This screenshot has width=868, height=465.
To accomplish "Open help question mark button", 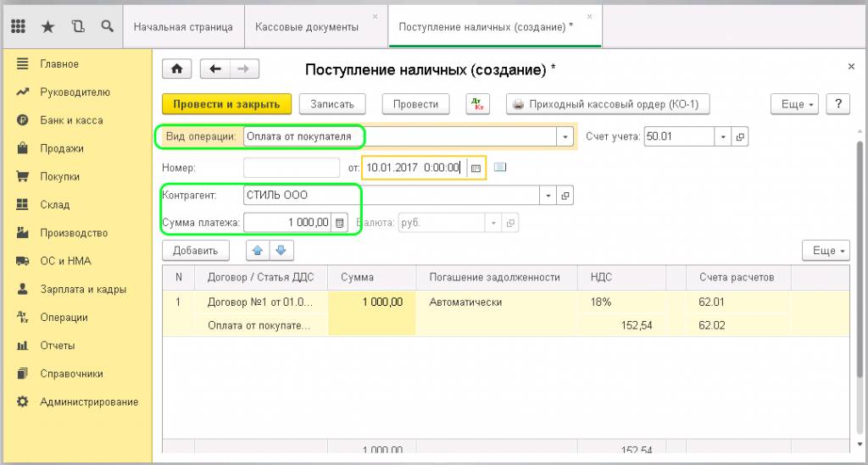I will click(838, 104).
